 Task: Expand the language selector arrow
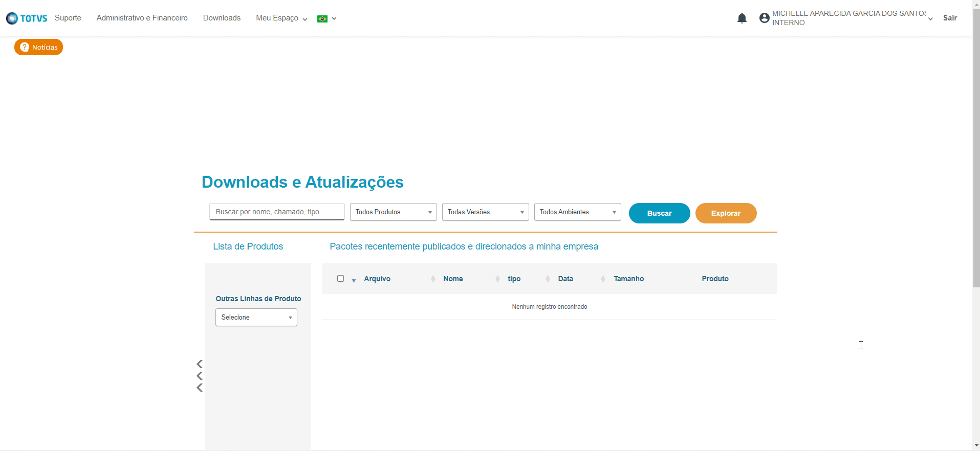click(334, 19)
